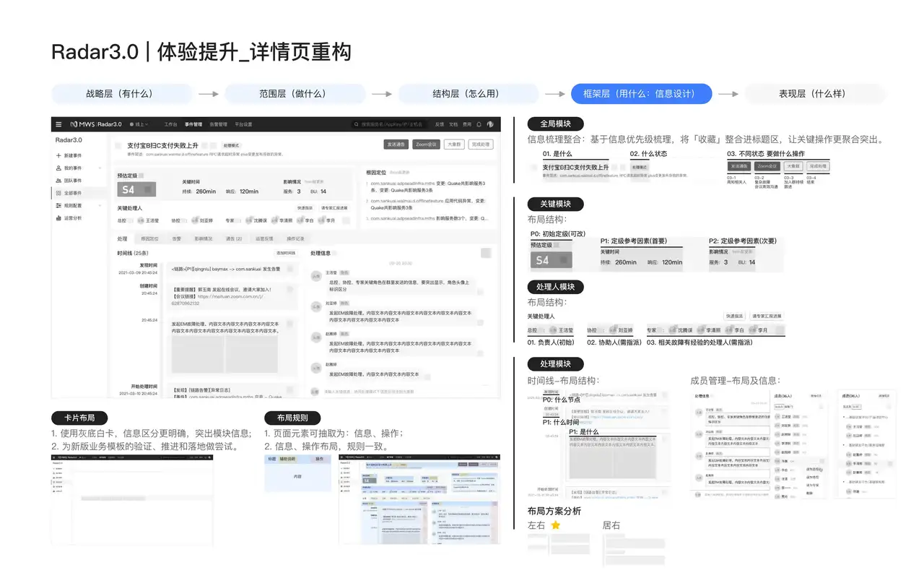Click the 文档 link in the header
Image resolution: width=924 pixels, height=578 pixels.
(x=453, y=124)
